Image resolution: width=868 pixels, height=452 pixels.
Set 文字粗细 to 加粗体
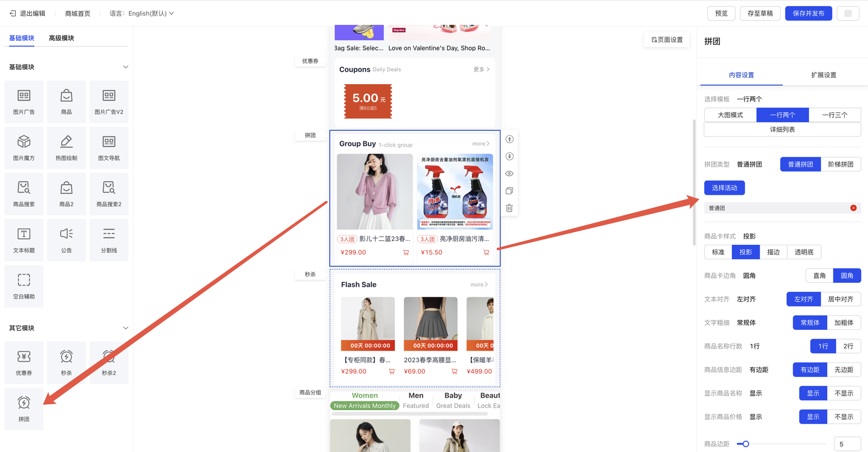click(x=844, y=323)
